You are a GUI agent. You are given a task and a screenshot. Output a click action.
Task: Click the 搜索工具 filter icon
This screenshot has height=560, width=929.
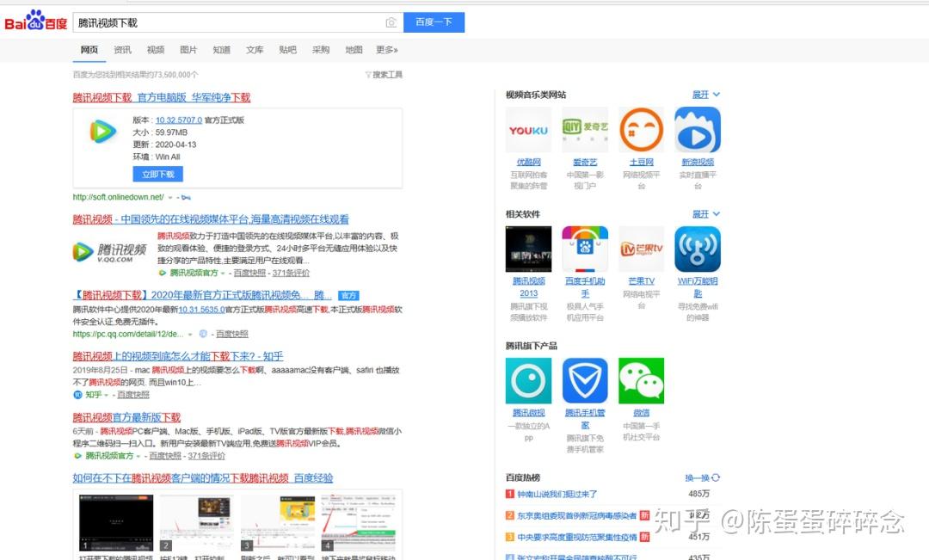point(368,75)
